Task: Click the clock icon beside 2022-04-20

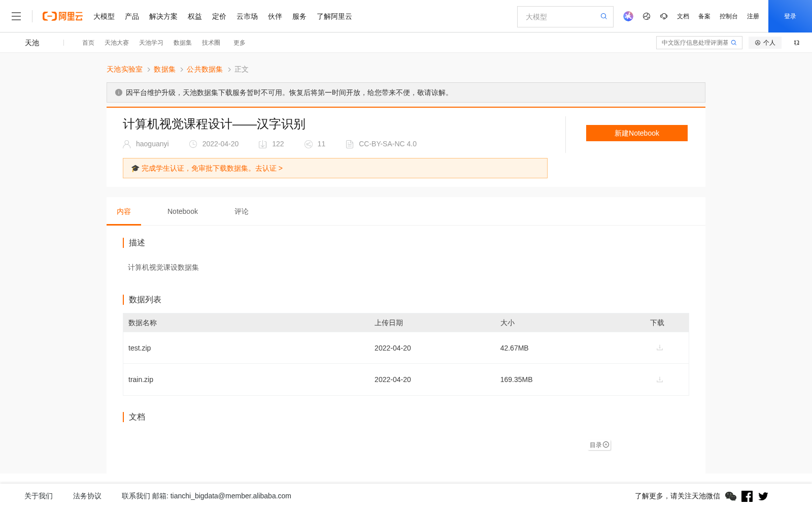Action: click(193, 144)
